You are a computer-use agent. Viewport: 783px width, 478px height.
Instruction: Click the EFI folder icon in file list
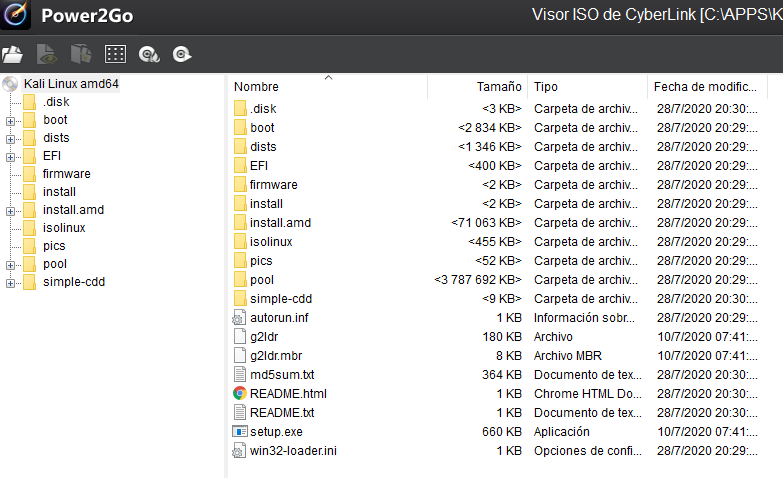click(240, 166)
